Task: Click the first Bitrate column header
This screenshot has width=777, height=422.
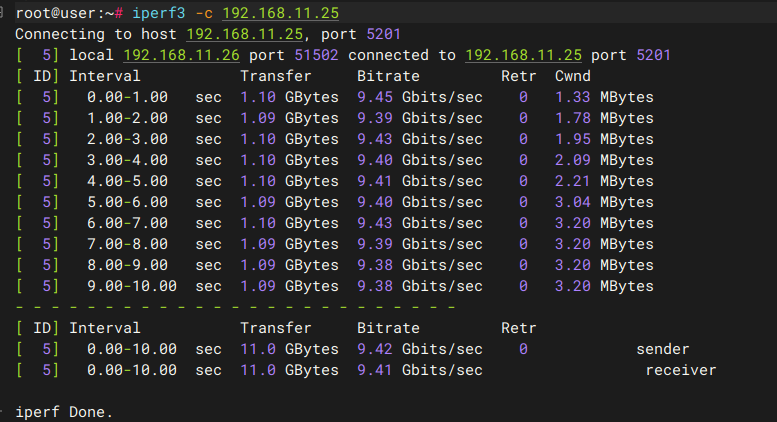Action: [388, 76]
